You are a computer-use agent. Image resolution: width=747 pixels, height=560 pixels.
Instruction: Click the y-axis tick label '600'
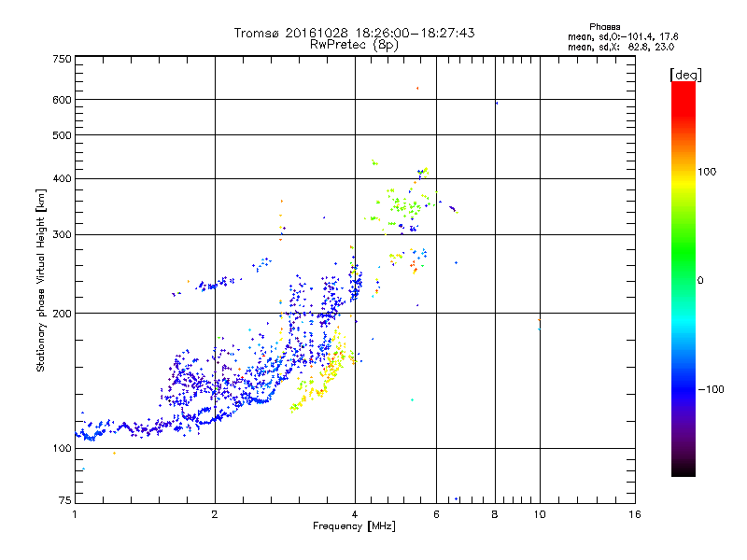point(62,100)
